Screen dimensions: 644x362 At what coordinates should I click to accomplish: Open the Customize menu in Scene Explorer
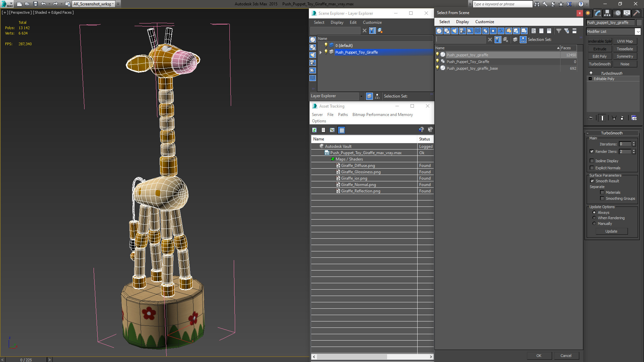click(372, 22)
